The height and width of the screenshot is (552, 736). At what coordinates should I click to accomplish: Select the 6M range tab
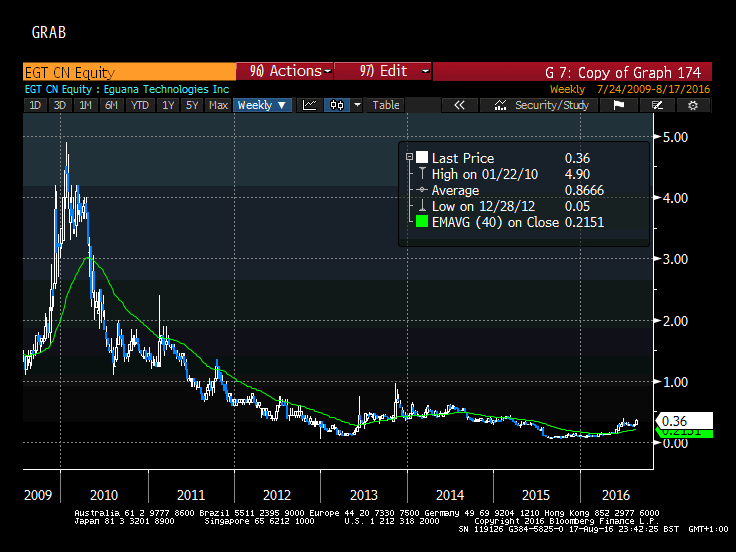111,105
